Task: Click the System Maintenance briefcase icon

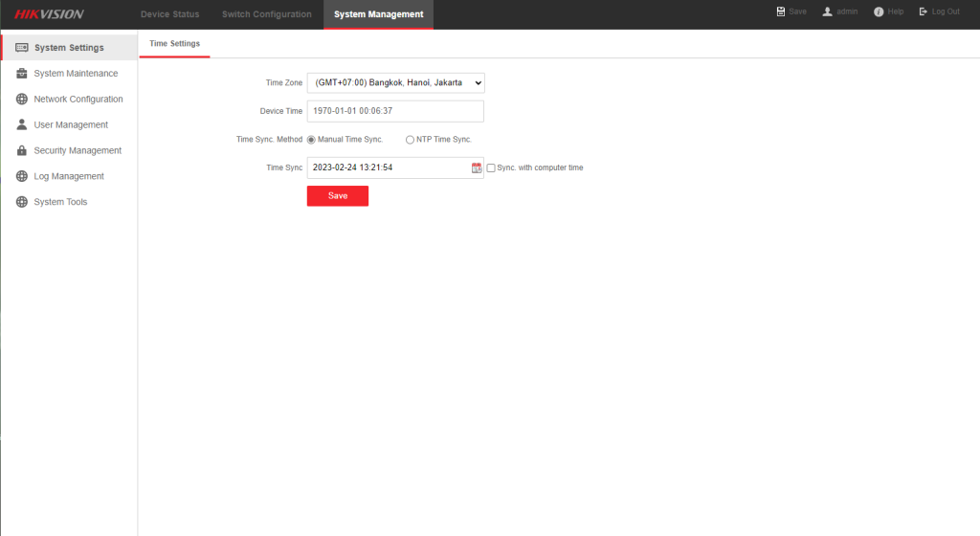Action: (x=22, y=73)
